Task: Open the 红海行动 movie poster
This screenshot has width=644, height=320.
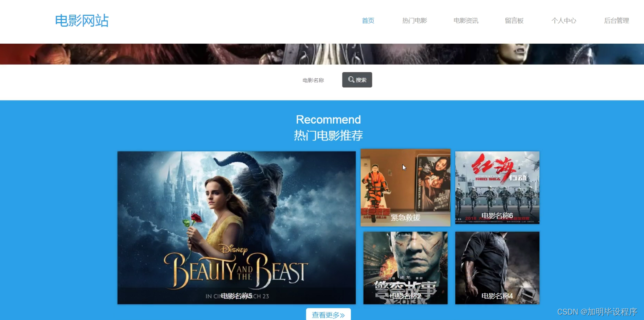Action: 497,187
